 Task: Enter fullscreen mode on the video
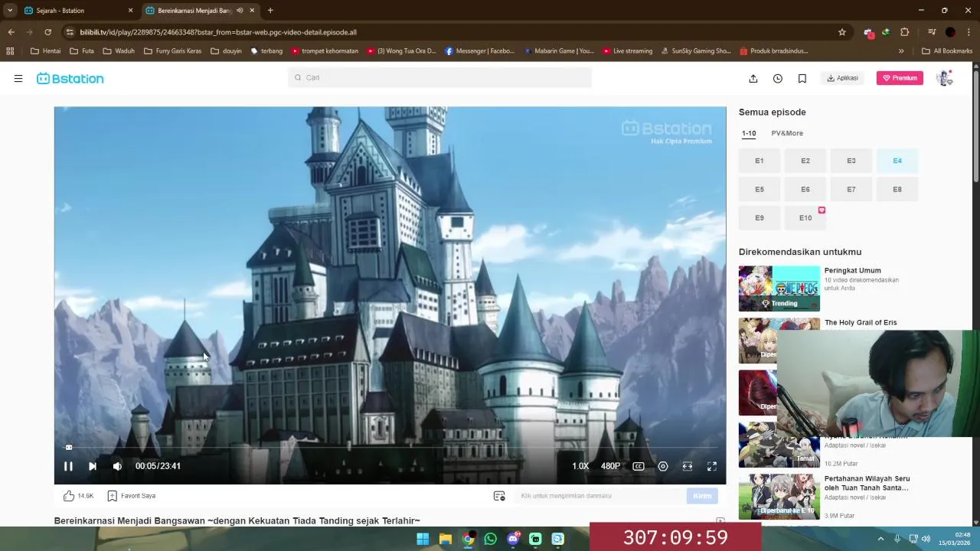tap(712, 466)
